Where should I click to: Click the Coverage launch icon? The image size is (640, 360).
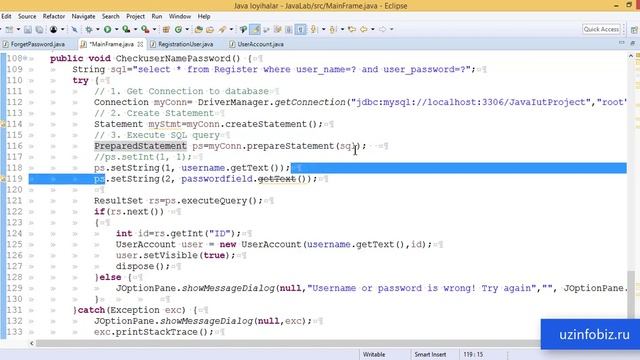point(126,29)
